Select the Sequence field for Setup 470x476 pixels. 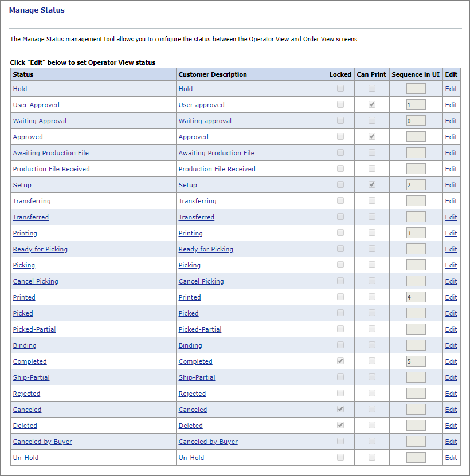click(416, 185)
